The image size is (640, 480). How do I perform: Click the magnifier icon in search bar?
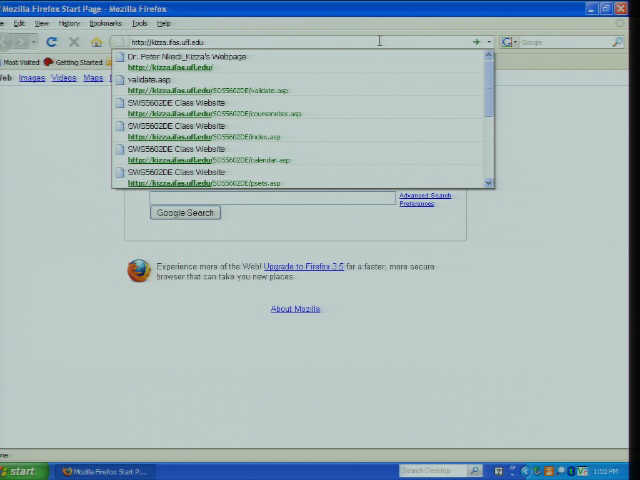click(x=618, y=42)
